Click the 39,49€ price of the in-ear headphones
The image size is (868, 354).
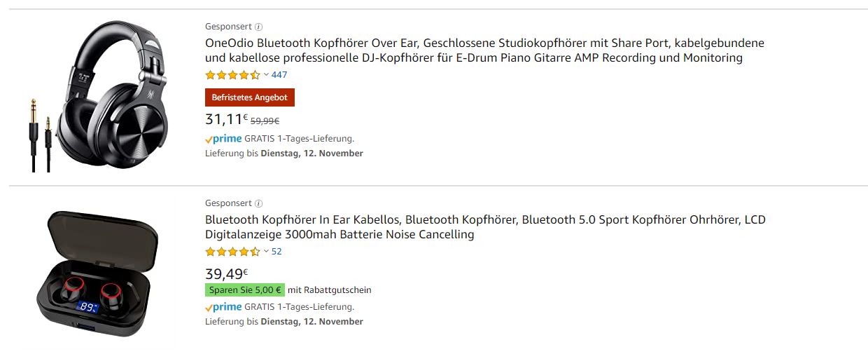(226, 274)
